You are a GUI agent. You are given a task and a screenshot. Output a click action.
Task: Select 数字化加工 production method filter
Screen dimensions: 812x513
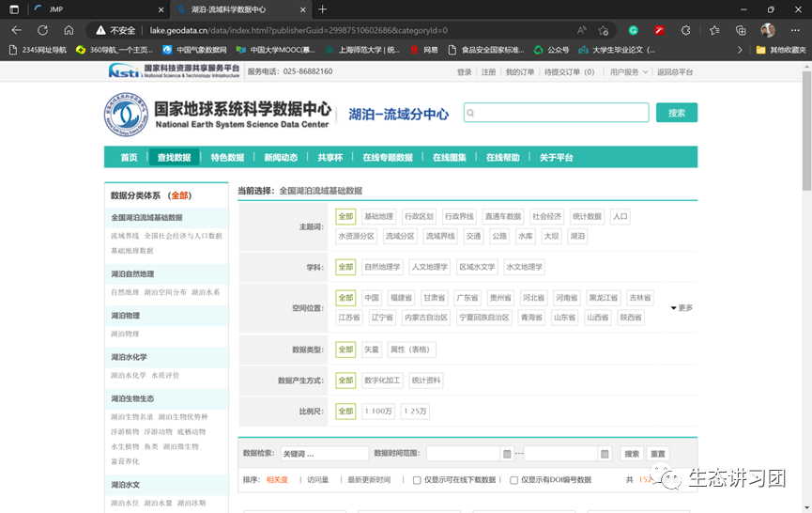(382, 381)
